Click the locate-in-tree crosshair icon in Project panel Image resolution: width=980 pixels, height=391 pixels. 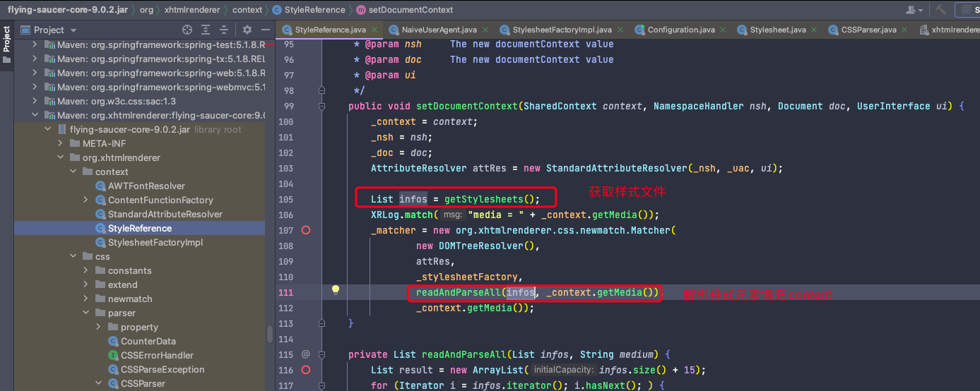[187, 30]
